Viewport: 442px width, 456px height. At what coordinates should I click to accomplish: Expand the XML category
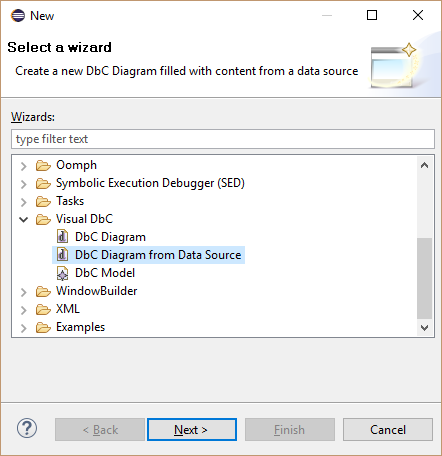coord(24,310)
